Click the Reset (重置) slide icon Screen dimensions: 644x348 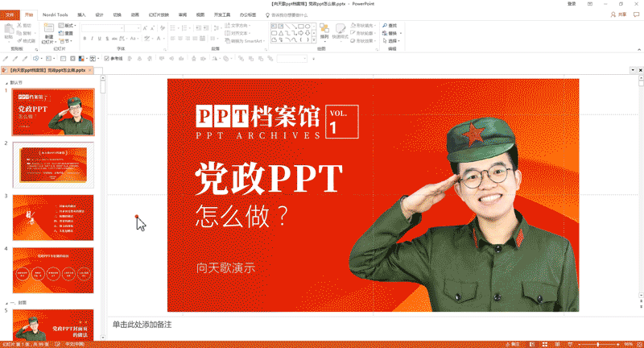pyautogui.click(x=61, y=33)
